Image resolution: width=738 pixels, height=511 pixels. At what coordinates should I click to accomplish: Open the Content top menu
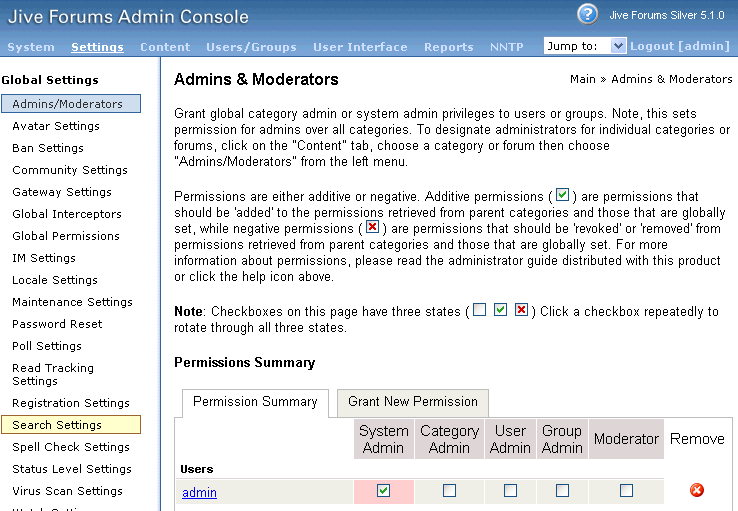coord(165,47)
